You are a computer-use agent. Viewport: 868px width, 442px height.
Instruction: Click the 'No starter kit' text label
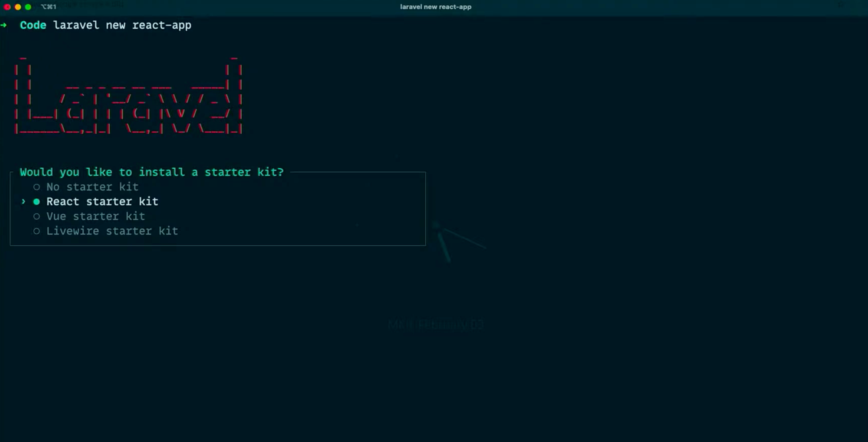point(92,187)
